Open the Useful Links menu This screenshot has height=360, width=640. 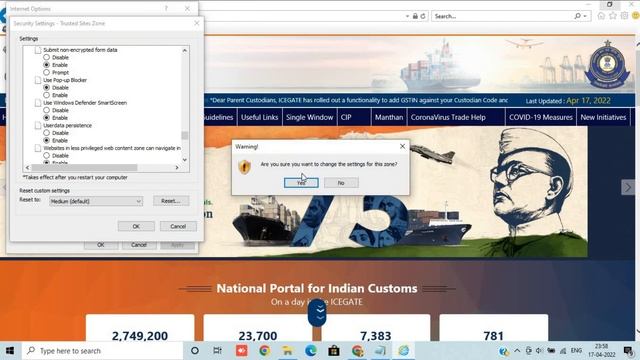pos(259,117)
